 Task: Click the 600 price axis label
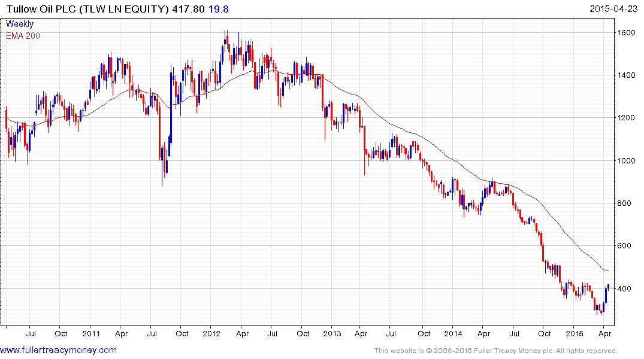624,246
